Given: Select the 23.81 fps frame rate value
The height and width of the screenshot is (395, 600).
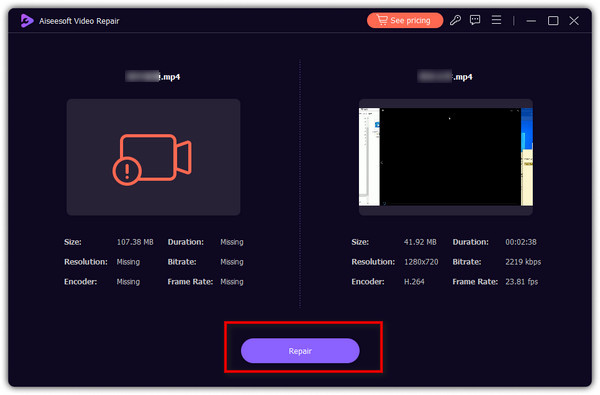Looking at the screenshot, I should click(522, 282).
